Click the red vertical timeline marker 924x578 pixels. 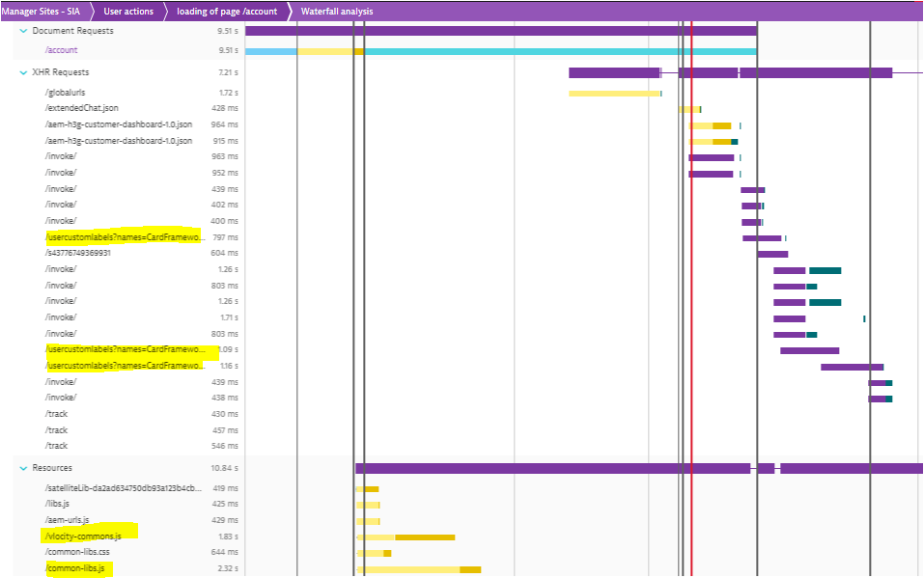coord(691,289)
